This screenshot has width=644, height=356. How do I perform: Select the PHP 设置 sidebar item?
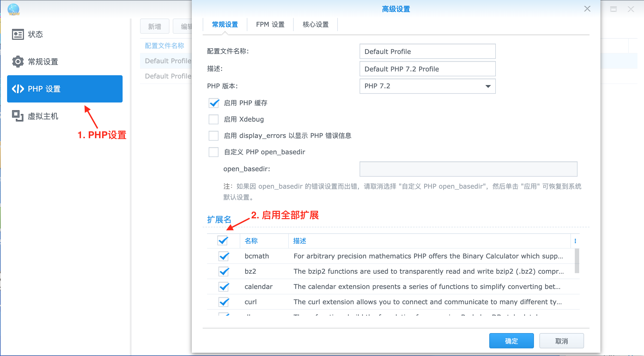coord(65,89)
